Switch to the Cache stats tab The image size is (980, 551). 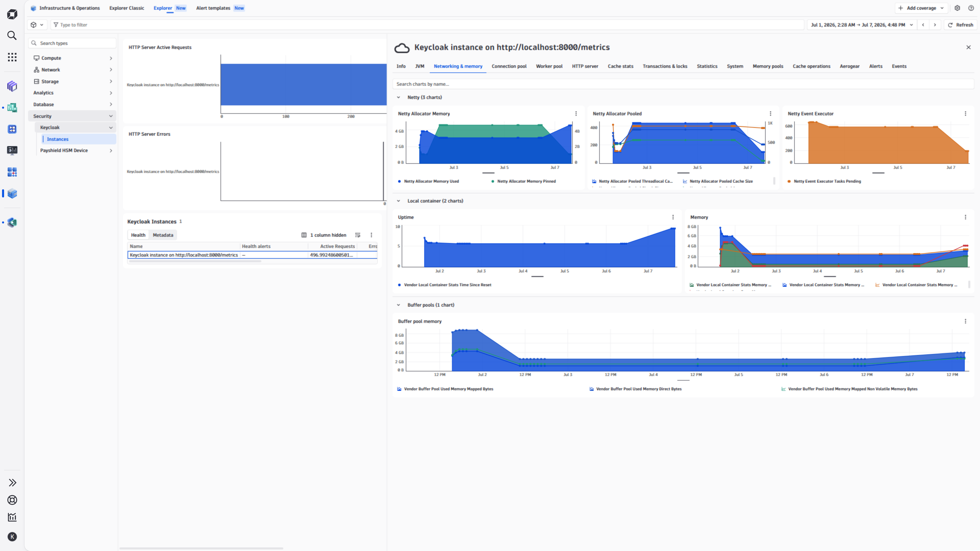pyautogui.click(x=620, y=66)
